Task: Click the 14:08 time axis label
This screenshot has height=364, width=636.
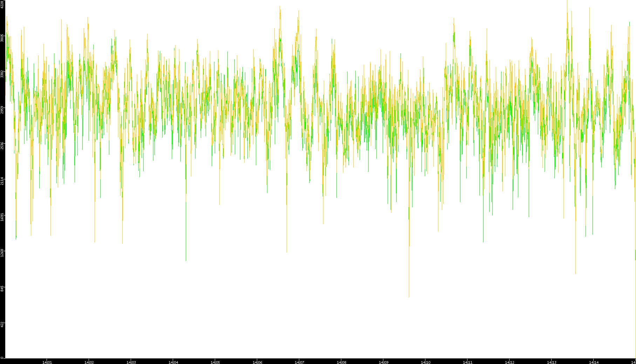Action: pos(341,362)
